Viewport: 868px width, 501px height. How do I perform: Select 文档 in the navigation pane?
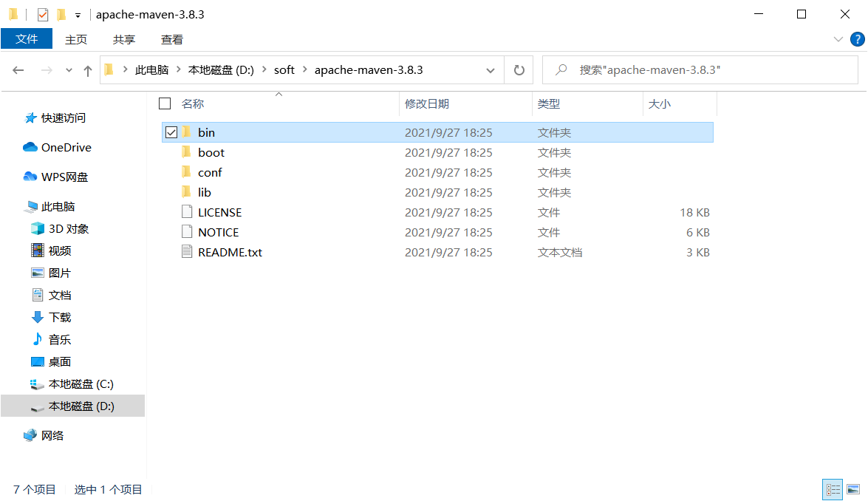tap(60, 295)
